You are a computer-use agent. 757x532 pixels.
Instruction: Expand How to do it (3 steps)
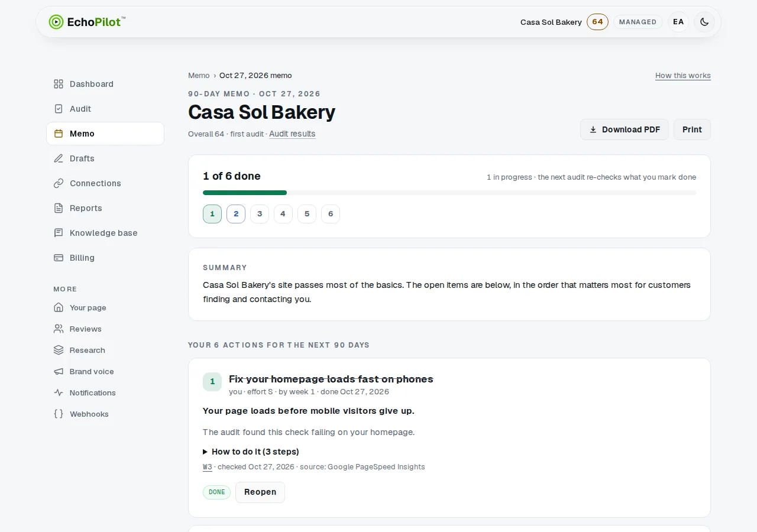pos(251,452)
